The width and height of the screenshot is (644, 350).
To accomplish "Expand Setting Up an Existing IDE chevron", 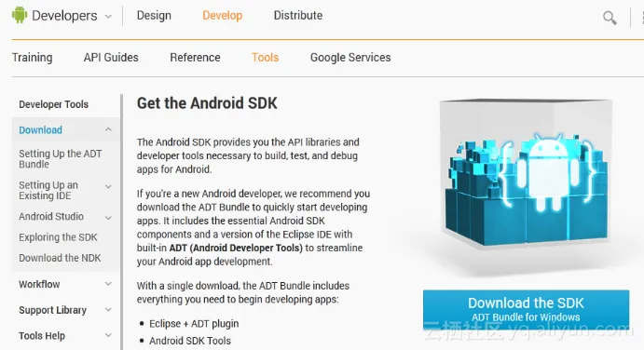I will coord(108,187).
